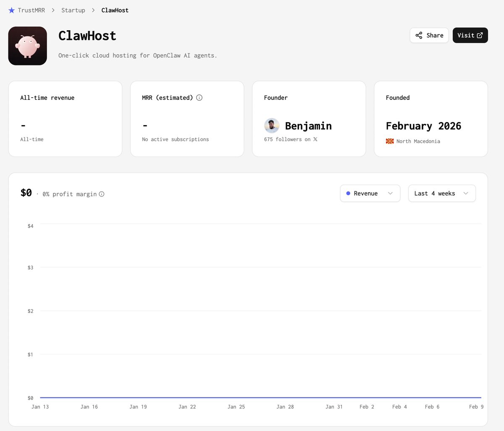
Task: Click the blue Revenue legend dot
Action: pos(348,193)
